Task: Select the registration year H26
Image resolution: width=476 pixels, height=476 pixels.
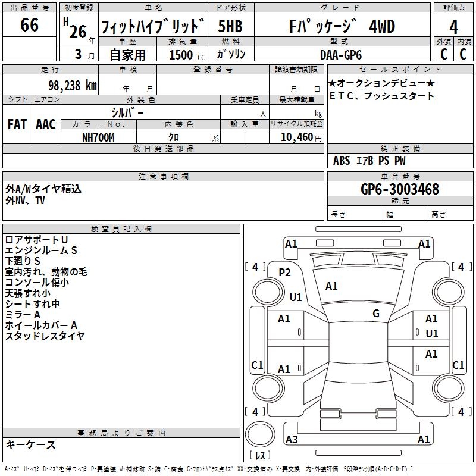Action: 75,28
